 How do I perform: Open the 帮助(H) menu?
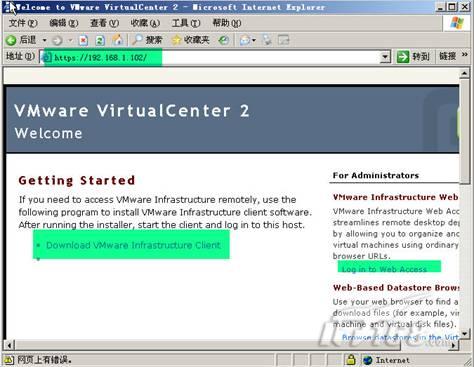227,23
